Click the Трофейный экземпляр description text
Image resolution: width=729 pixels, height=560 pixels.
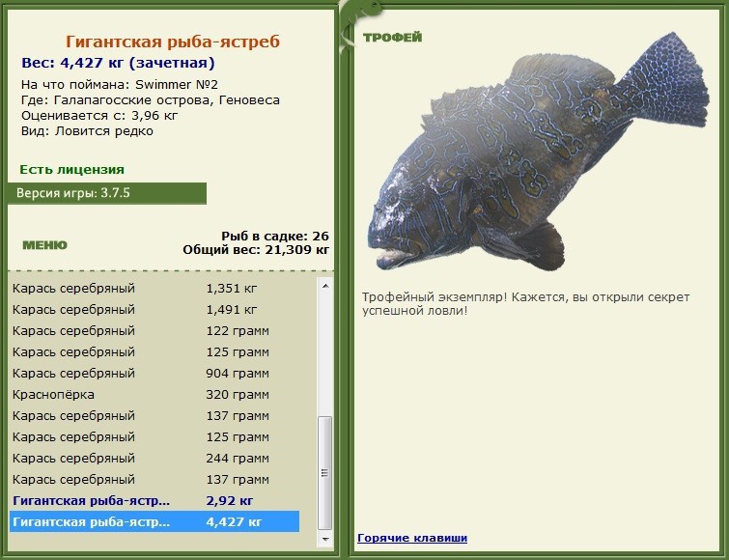click(526, 304)
